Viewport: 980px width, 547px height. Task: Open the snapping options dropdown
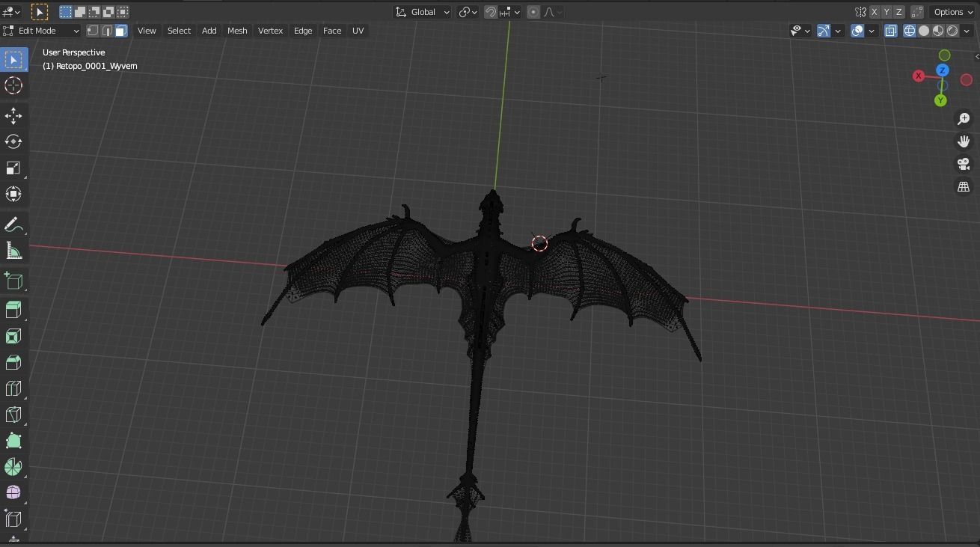509,12
